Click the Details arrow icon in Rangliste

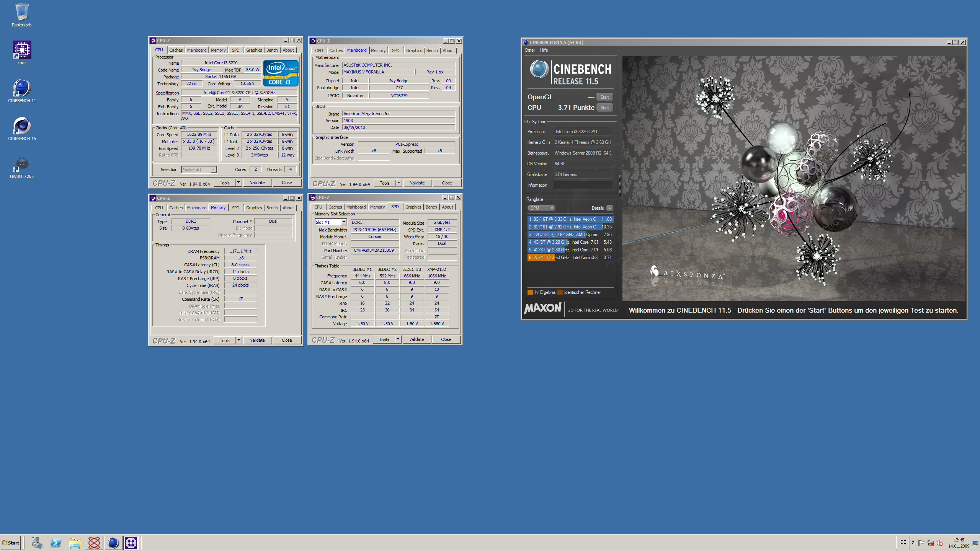[x=609, y=208]
